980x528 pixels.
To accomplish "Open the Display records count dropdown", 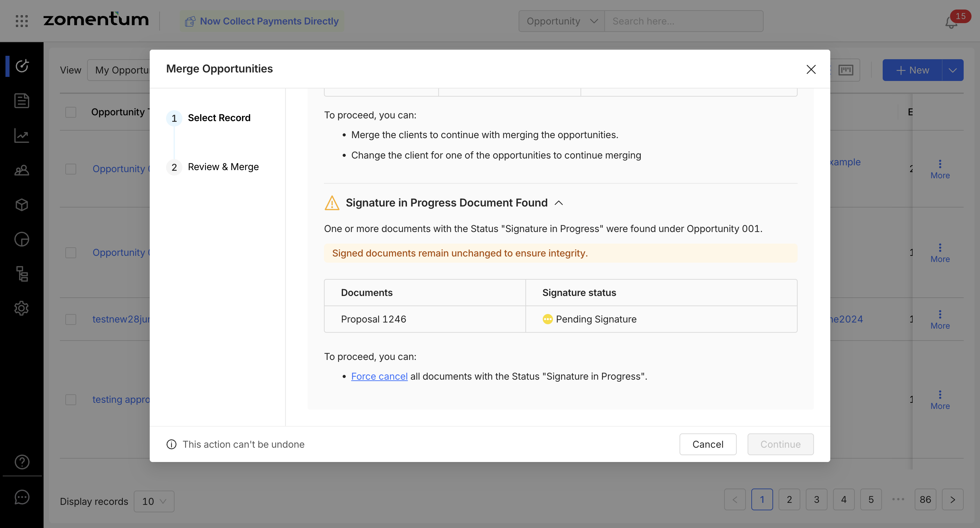I will tap(154, 501).
